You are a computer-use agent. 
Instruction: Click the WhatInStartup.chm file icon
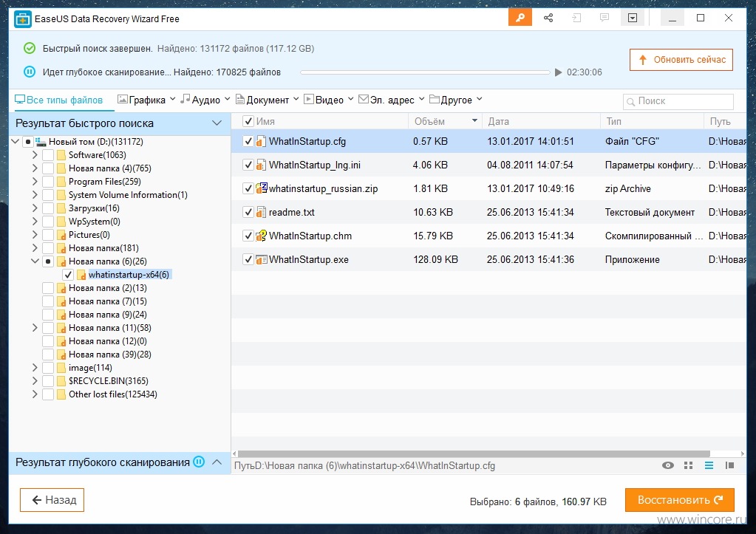click(261, 235)
